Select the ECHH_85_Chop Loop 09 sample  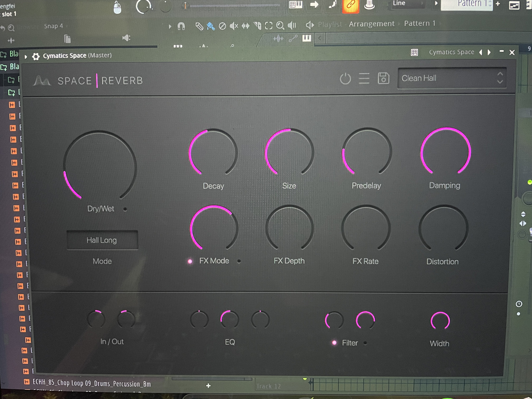(x=91, y=384)
